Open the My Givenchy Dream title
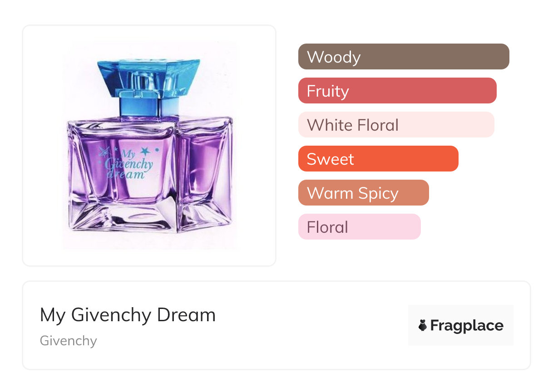Viewport: 553px width, 392px height. click(128, 315)
